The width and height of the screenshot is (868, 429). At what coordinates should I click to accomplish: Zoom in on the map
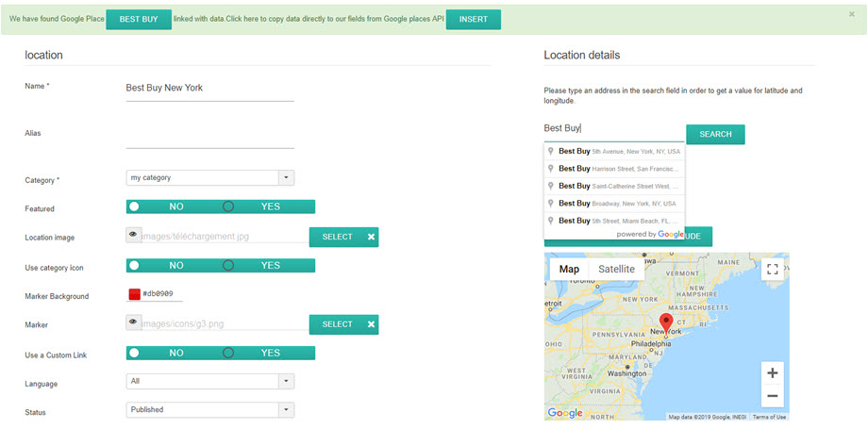tap(772, 372)
